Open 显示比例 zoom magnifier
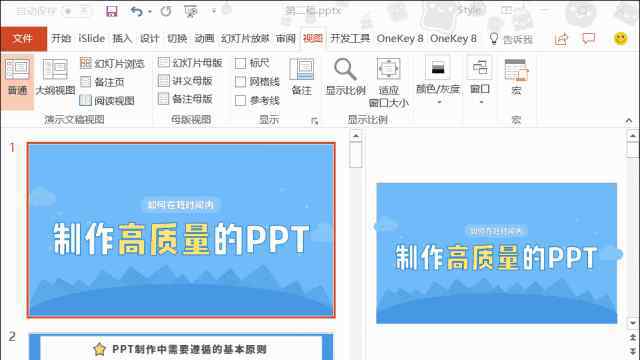 coord(345,77)
